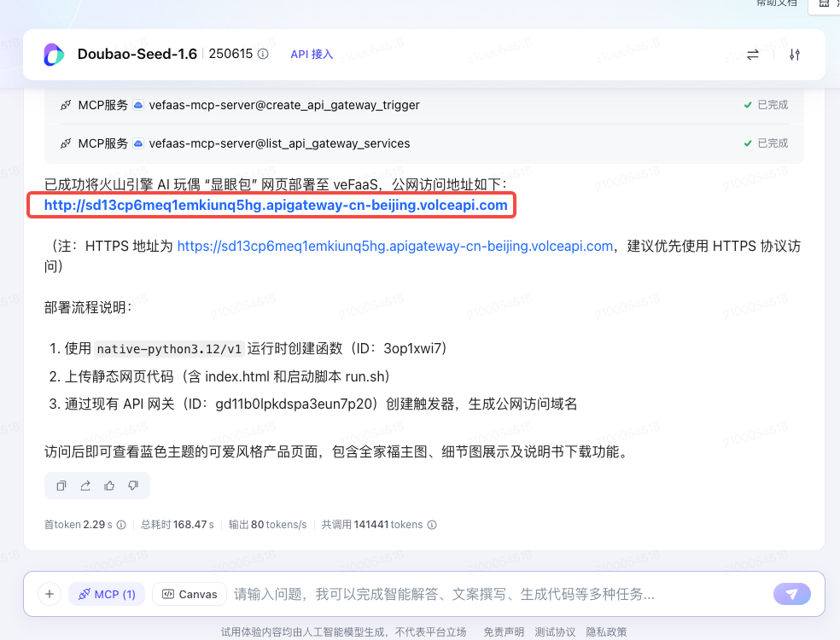Focus the question input field
The width and height of the screenshot is (840, 640).
click(x=499, y=594)
